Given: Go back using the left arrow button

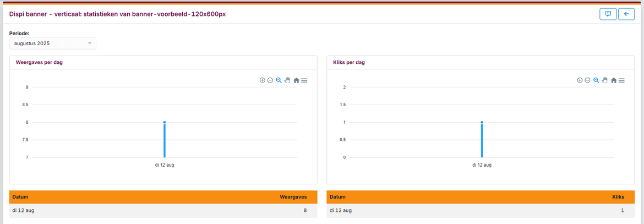Looking at the screenshot, I should [626, 14].
